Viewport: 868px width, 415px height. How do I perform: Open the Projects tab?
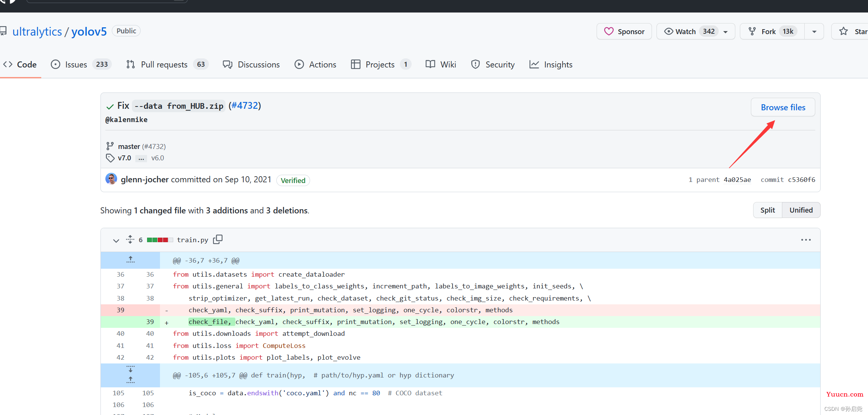point(381,64)
